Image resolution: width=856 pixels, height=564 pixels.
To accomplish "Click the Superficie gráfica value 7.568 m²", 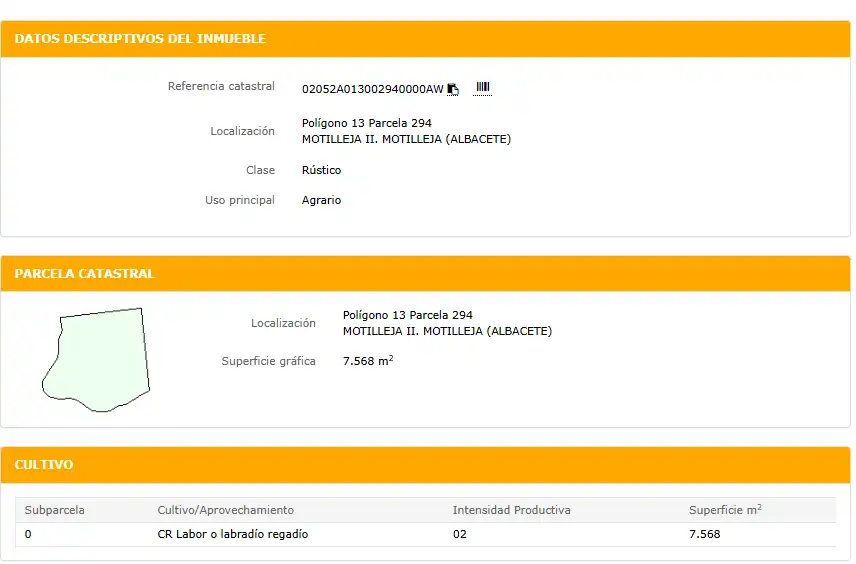I will [368, 360].
